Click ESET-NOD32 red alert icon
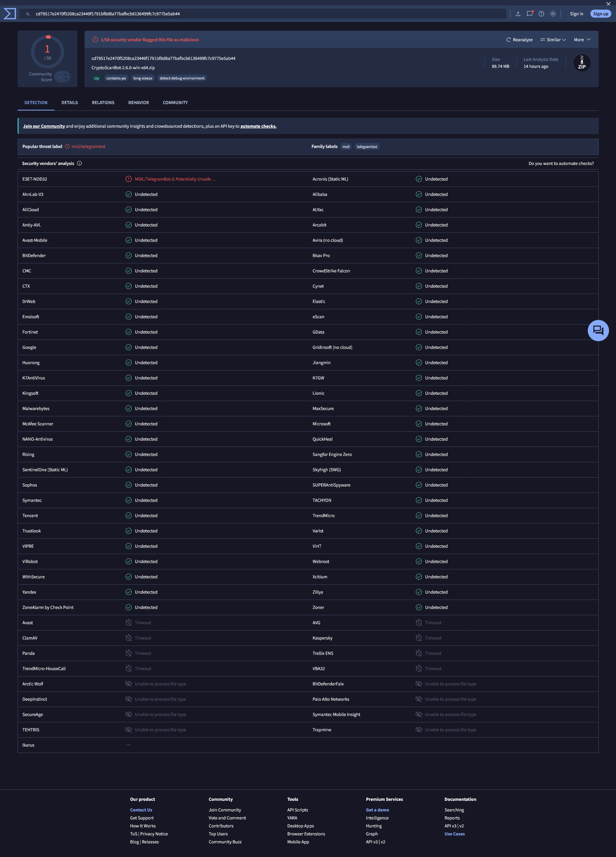The width and height of the screenshot is (616, 857). click(128, 179)
